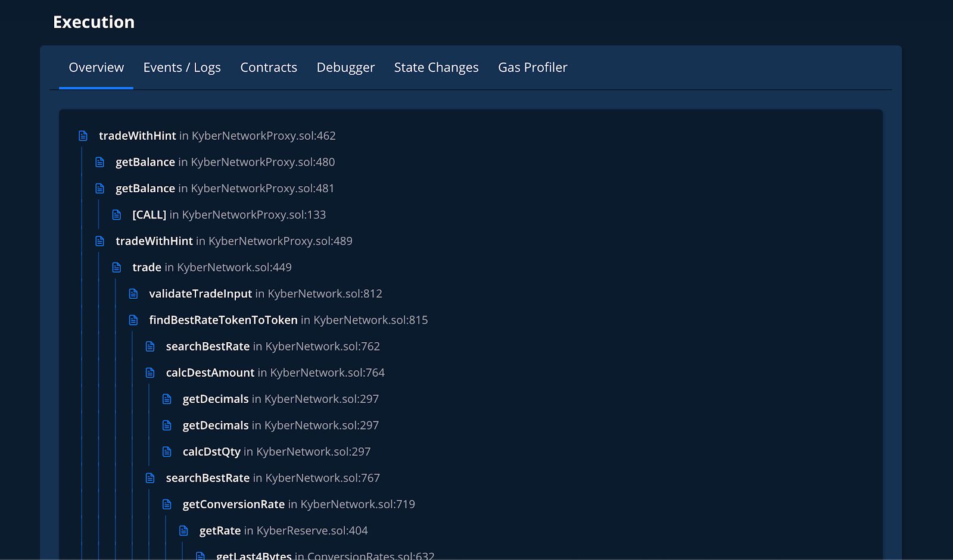Click the file icon beside getBalance at KyberNetworkProxy.sol:480

pyautogui.click(x=100, y=162)
